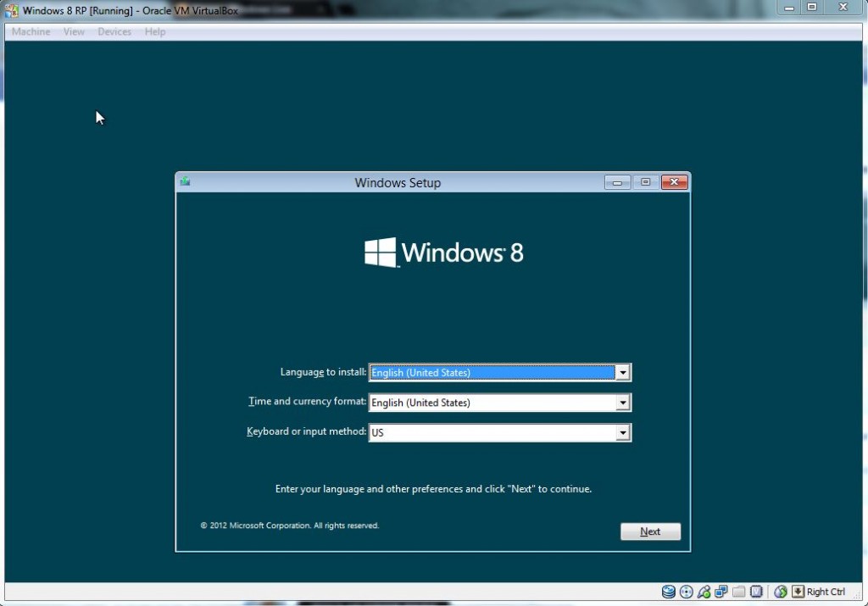The image size is (868, 606).
Task: Click the mouse integration status icon
Action: 781,592
